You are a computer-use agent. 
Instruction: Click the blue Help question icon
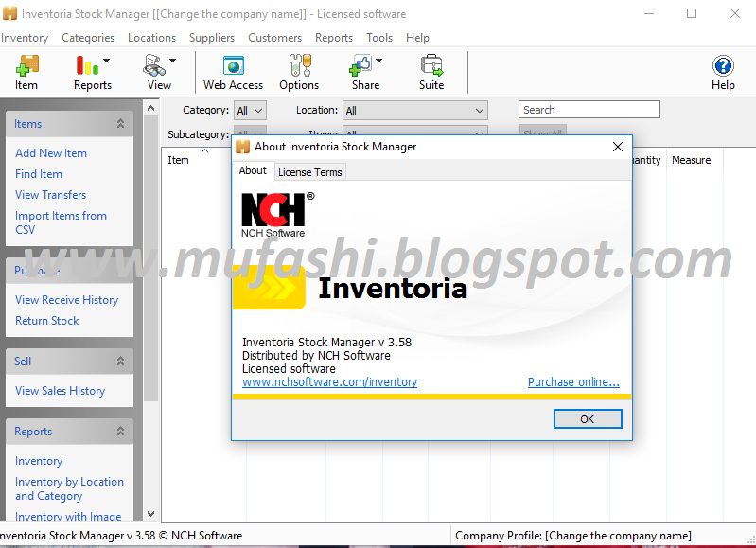[x=723, y=65]
